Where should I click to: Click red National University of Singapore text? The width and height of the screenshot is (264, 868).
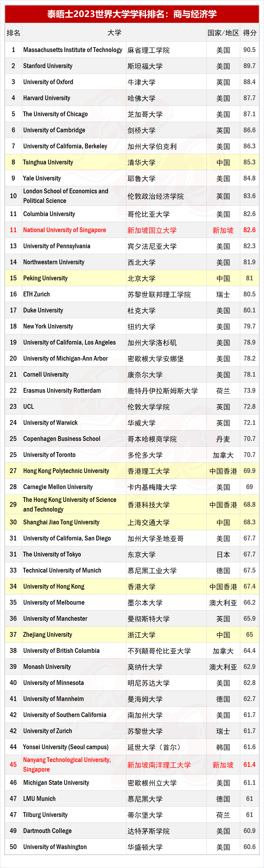click(x=65, y=230)
